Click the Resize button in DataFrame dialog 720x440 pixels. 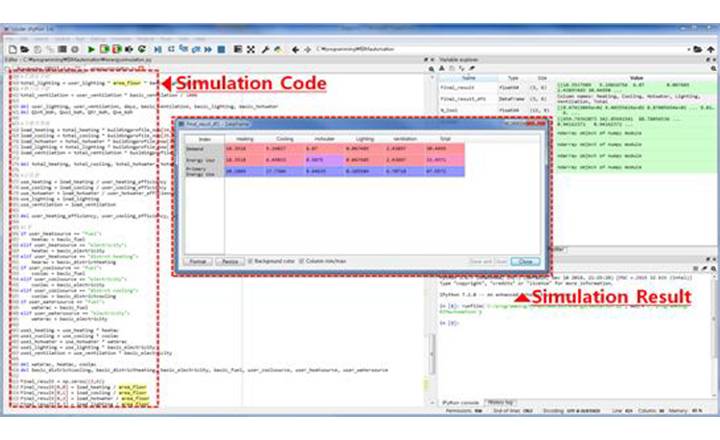[229, 261]
